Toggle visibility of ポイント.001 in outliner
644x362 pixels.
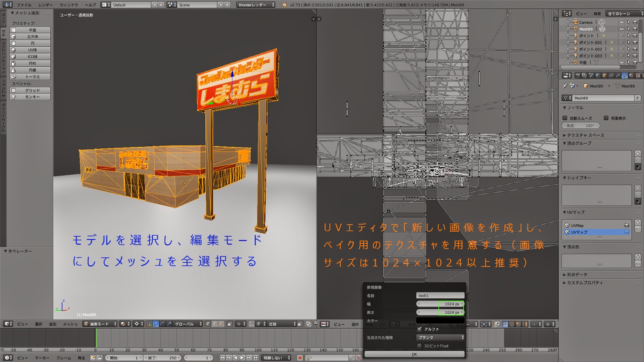(622, 42)
